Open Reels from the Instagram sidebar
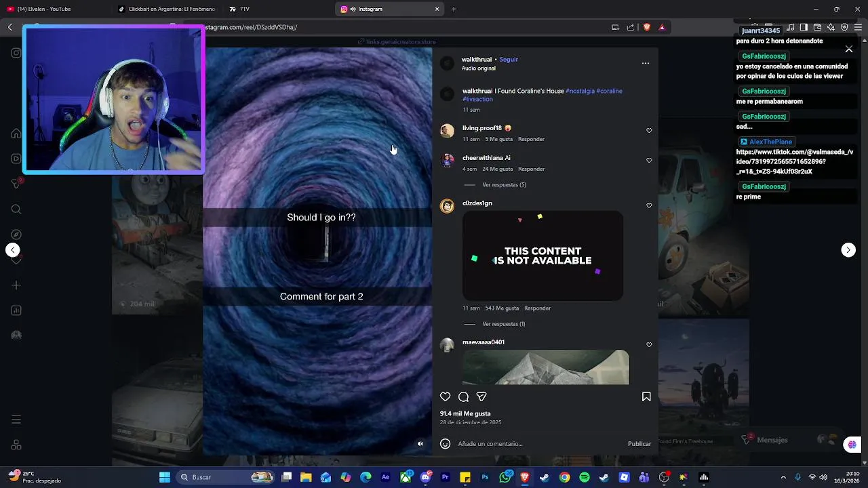Image resolution: width=868 pixels, height=488 pixels. [16, 159]
